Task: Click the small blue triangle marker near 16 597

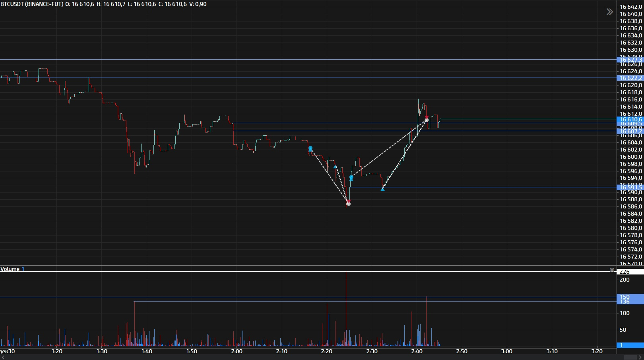Action: (335, 167)
